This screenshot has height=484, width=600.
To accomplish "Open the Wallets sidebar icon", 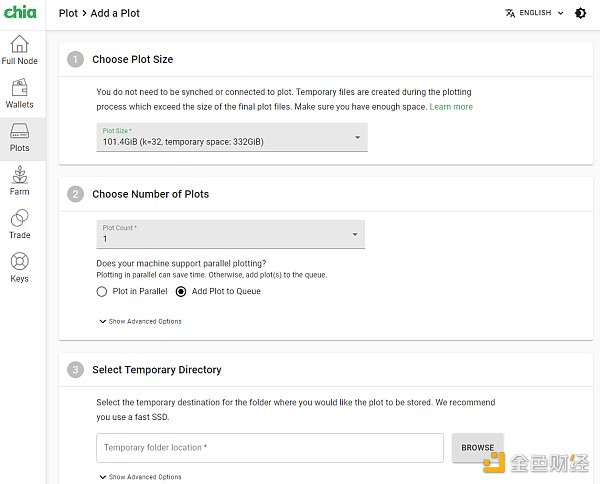I will (x=19, y=90).
